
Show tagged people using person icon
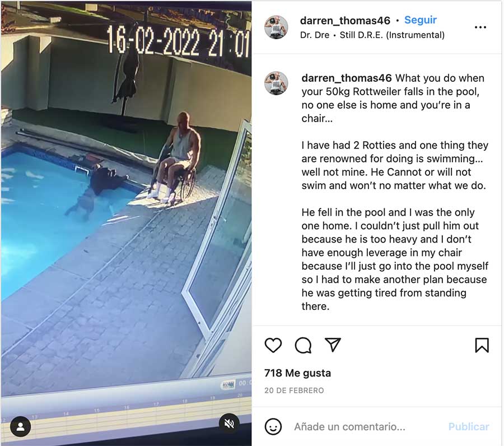tap(21, 427)
